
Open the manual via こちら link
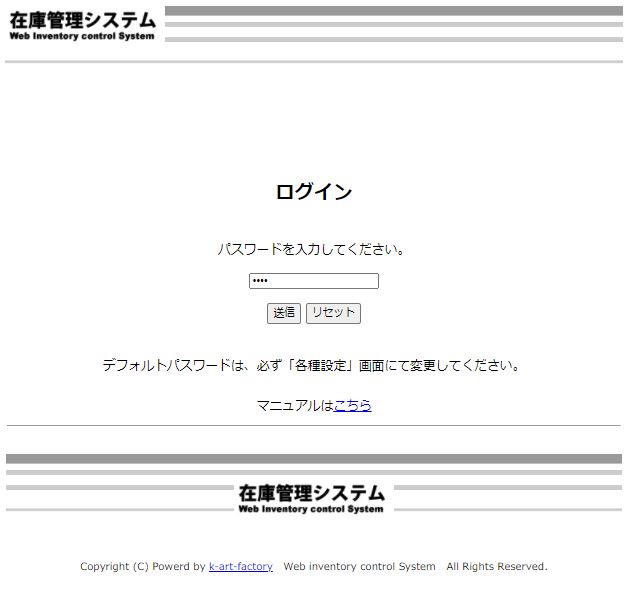352,405
